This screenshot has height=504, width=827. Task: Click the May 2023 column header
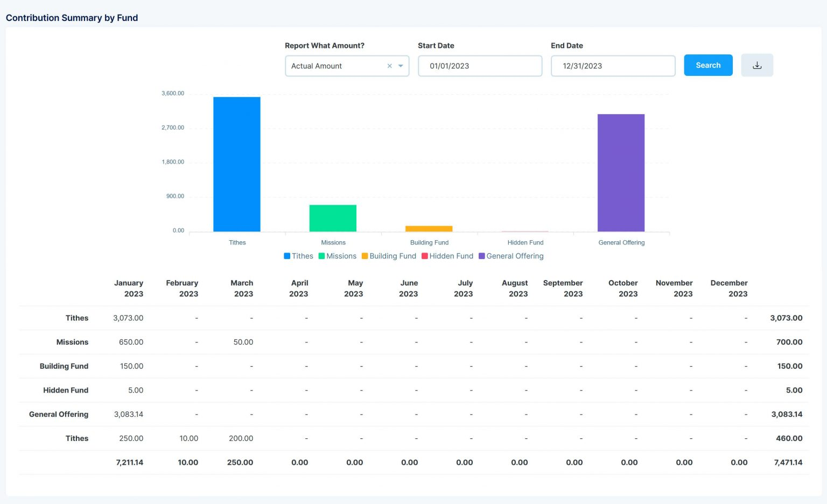(x=354, y=289)
